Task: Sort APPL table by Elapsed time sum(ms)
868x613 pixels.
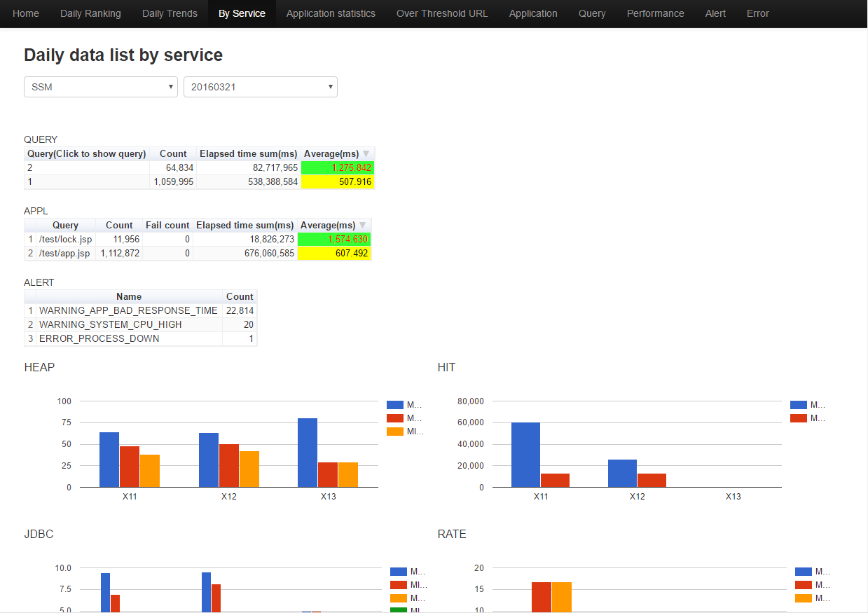Action: tap(245, 226)
